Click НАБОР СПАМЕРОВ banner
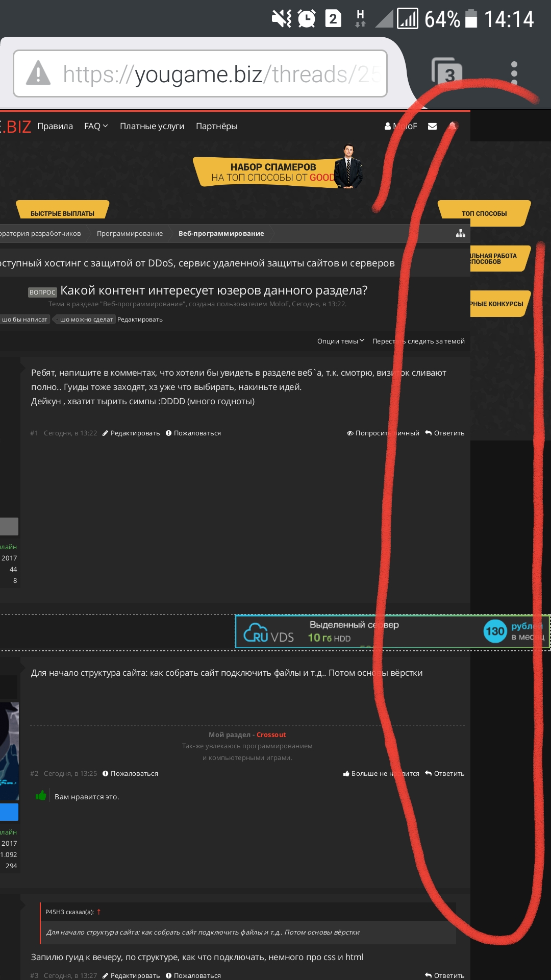Viewport: 551px width, 980px height. coord(278,166)
